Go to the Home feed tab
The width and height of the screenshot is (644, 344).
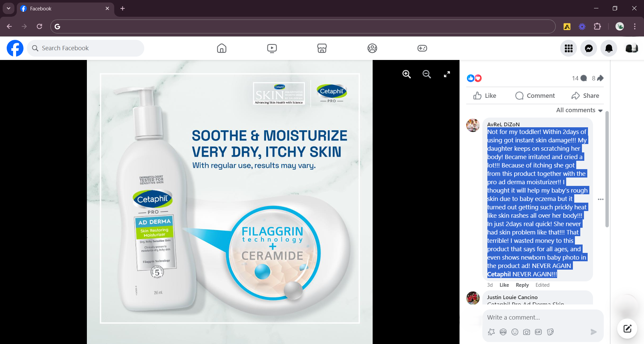point(222,48)
